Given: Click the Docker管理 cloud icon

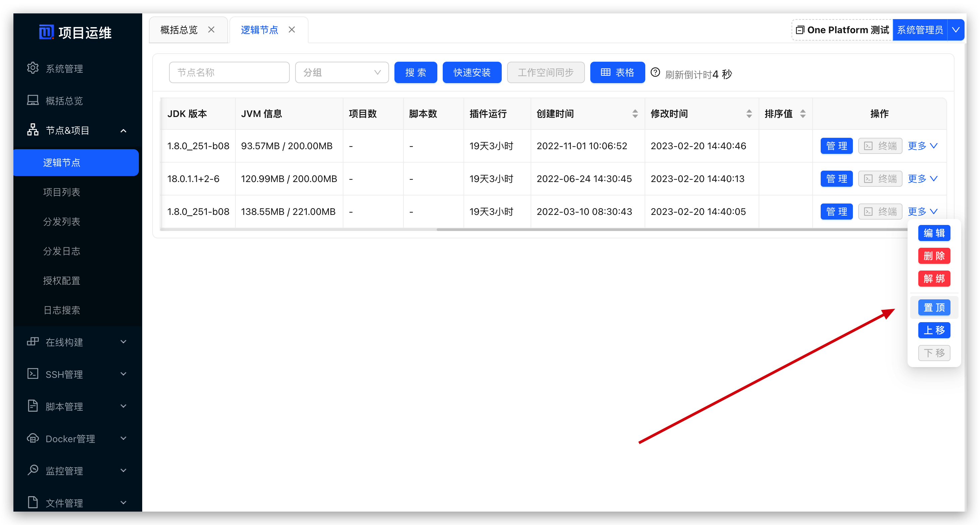Looking at the screenshot, I should [x=33, y=438].
